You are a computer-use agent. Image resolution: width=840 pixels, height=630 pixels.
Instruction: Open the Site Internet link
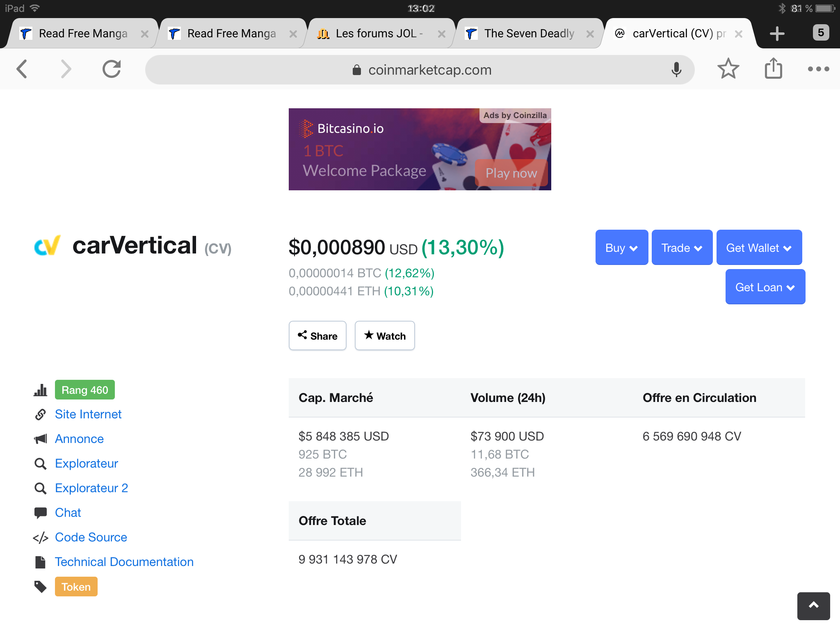pyautogui.click(x=88, y=414)
